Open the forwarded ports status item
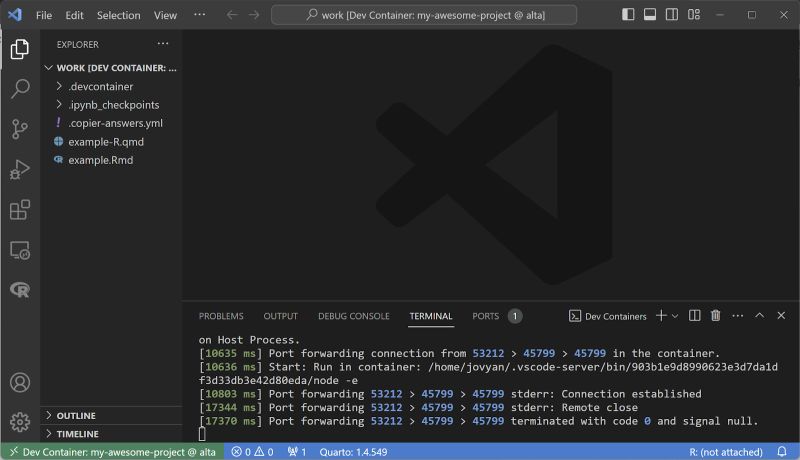The image size is (800, 460). click(297, 452)
